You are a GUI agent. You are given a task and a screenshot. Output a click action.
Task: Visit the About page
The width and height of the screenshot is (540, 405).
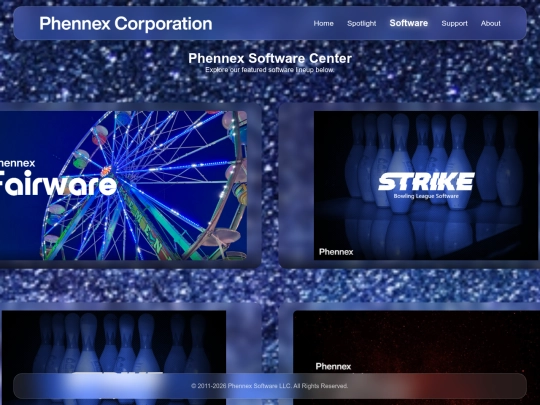491,23
